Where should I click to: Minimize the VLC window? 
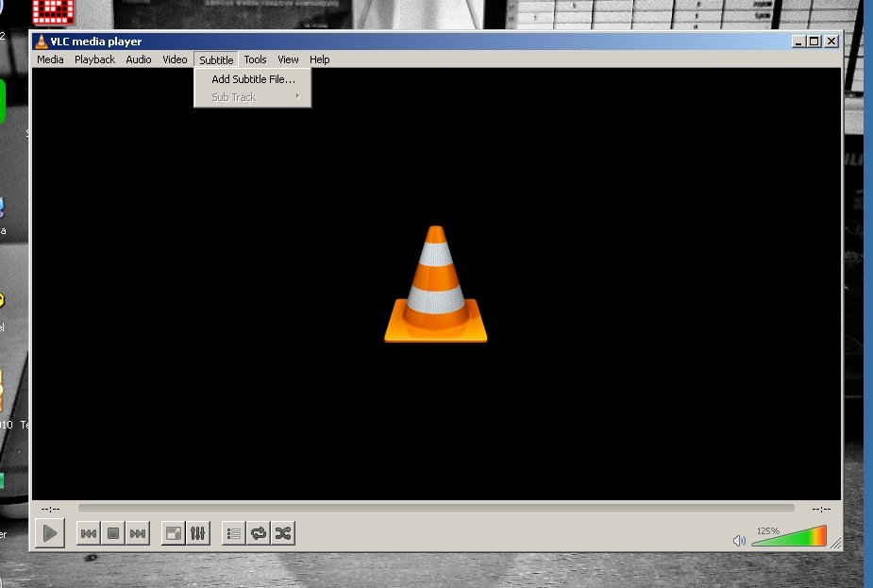pos(798,42)
